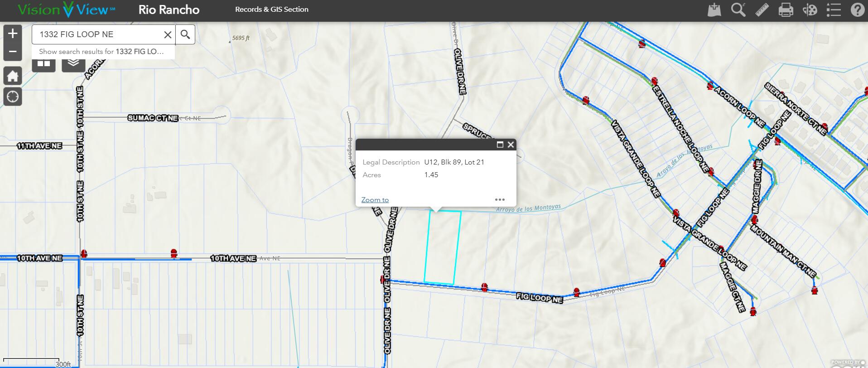Select the 'Show search results for' suggestion
This screenshot has width=868, height=368.
click(103, 52)
